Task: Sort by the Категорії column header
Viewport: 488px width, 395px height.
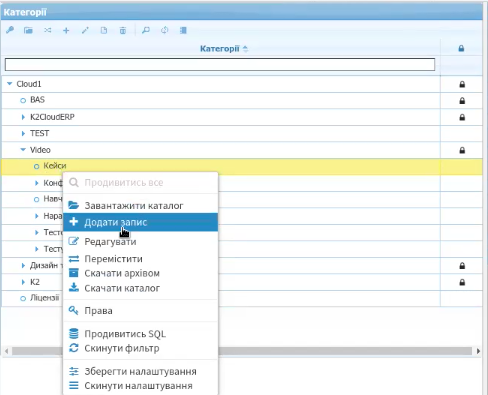Action: (224, 49)
